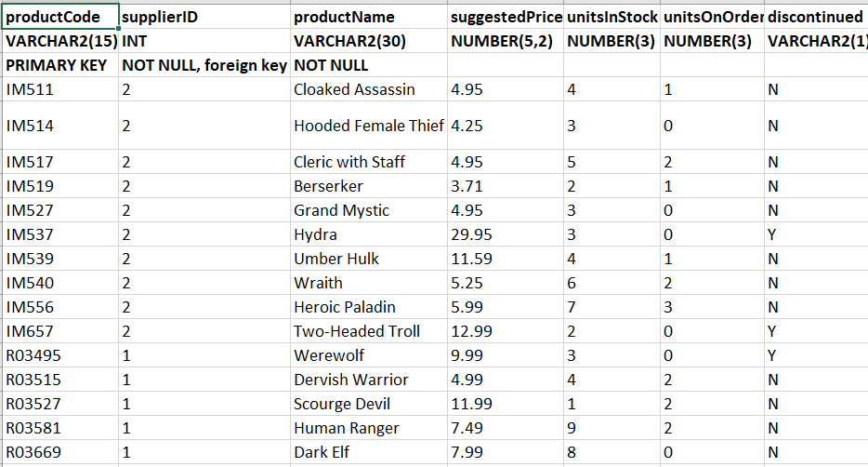Screen dimensions: 868x467
Task: Click the Cloaked Assassin product name cell
Action: [x=369, y=89]
